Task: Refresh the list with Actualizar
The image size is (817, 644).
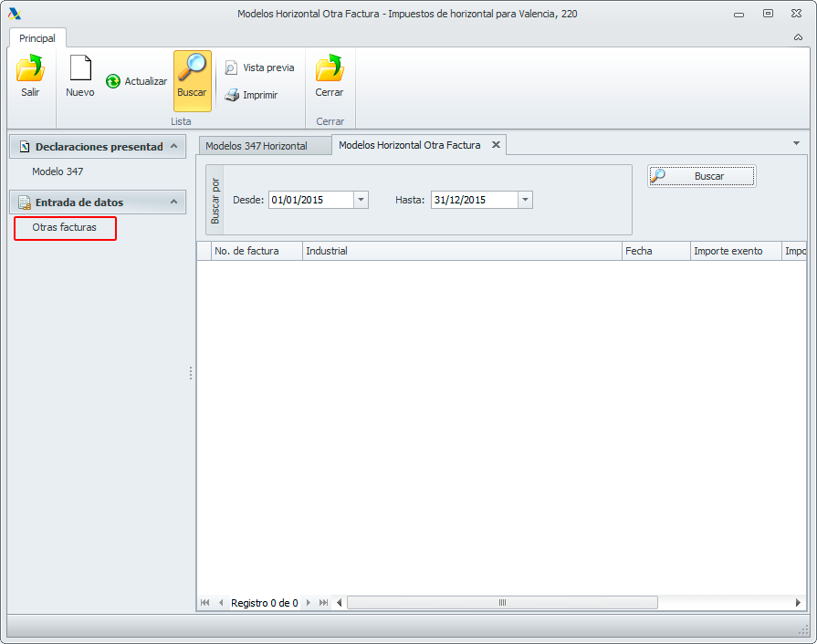Action: 137,81
